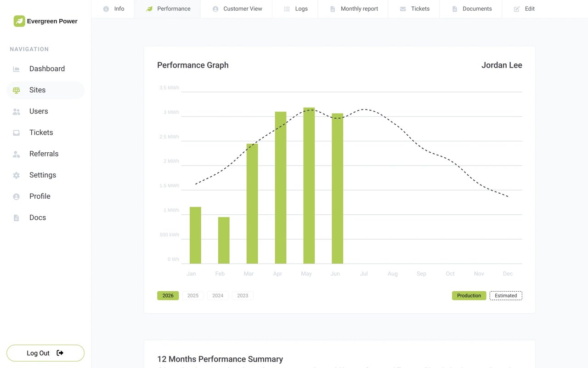Click the Jul label on the x-axis
The width and height of the screenshot is (588, 368).
click(x=364, y=274)
